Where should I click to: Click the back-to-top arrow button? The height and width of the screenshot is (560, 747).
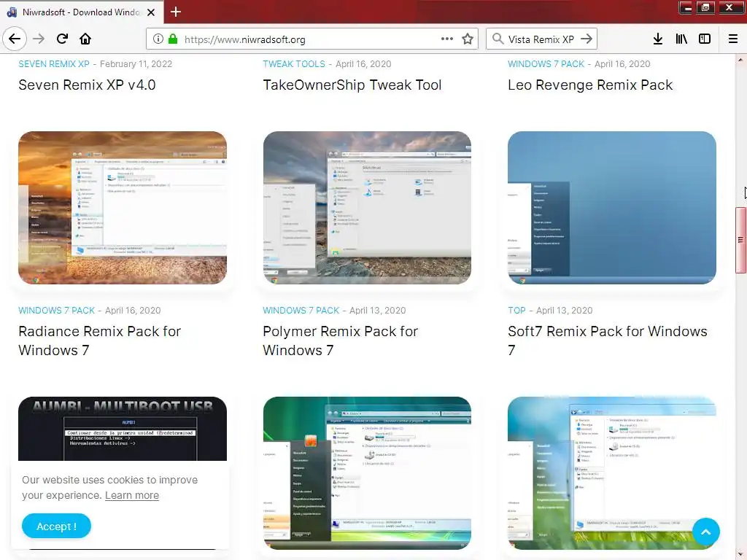coord(706,532)
